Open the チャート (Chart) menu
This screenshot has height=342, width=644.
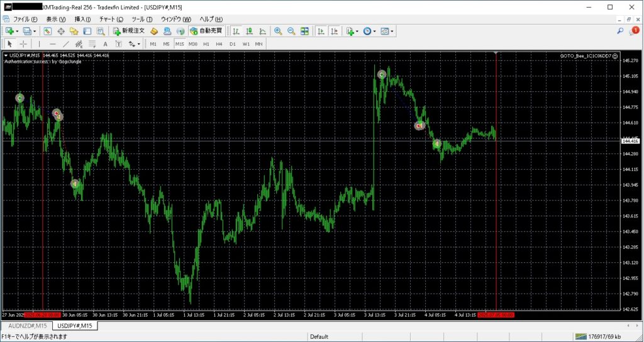(x=111, y=19)
